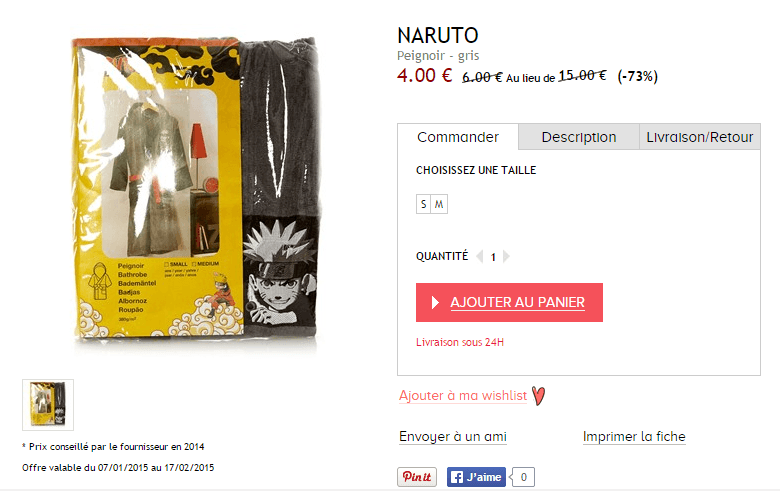Click the Pinterest Pin it button
This screenshot has height=491, width=780.
pyautogui.click(x=417, y=477)
